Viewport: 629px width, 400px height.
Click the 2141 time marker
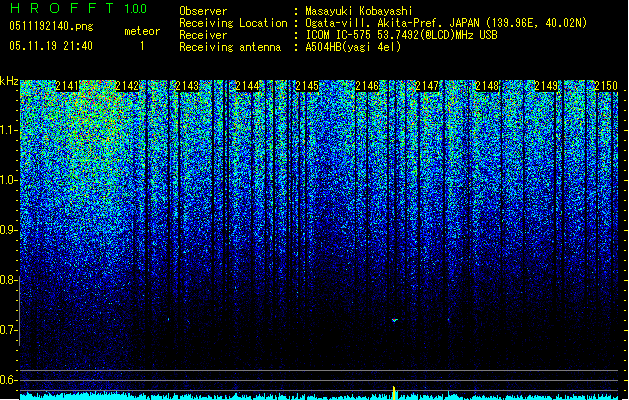67,86
